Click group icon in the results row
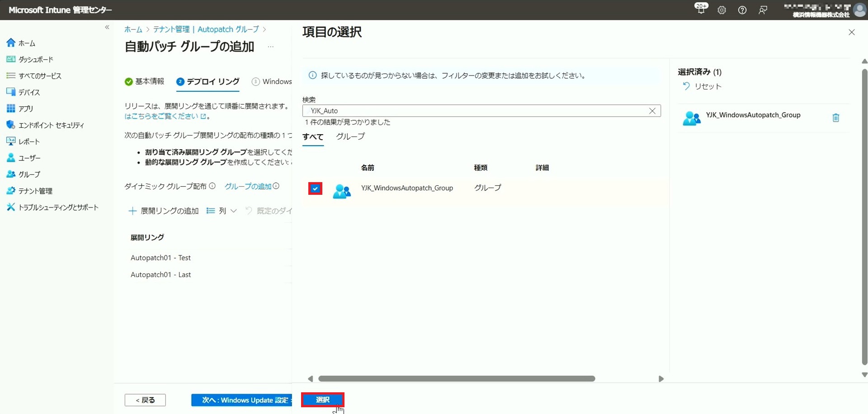Viewport: 868px width, 414px height. [342, 191]
